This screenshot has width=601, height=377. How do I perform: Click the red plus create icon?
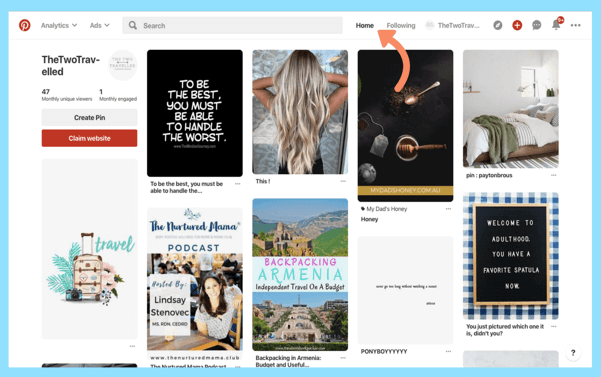[x=517, y=25]
